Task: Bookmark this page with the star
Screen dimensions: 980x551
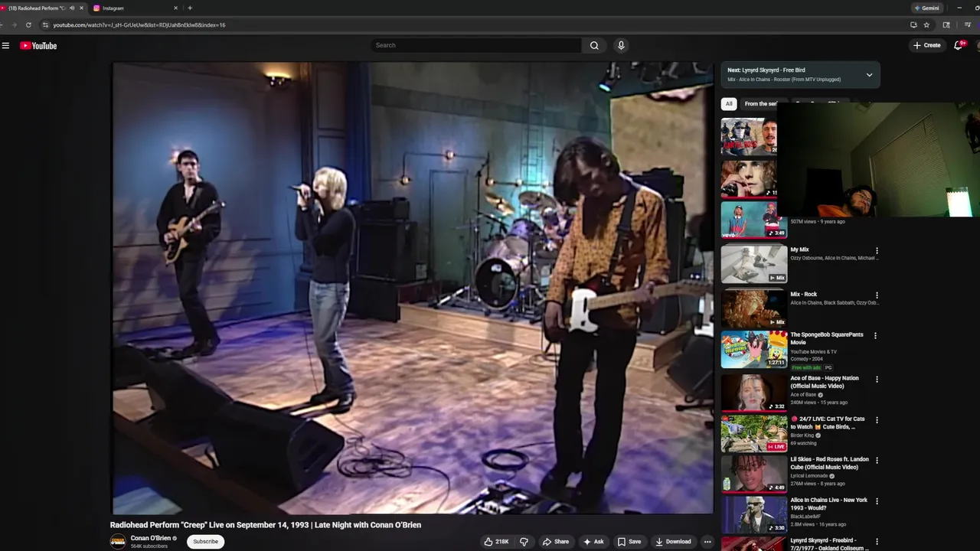Action: [x=926, y=24]
